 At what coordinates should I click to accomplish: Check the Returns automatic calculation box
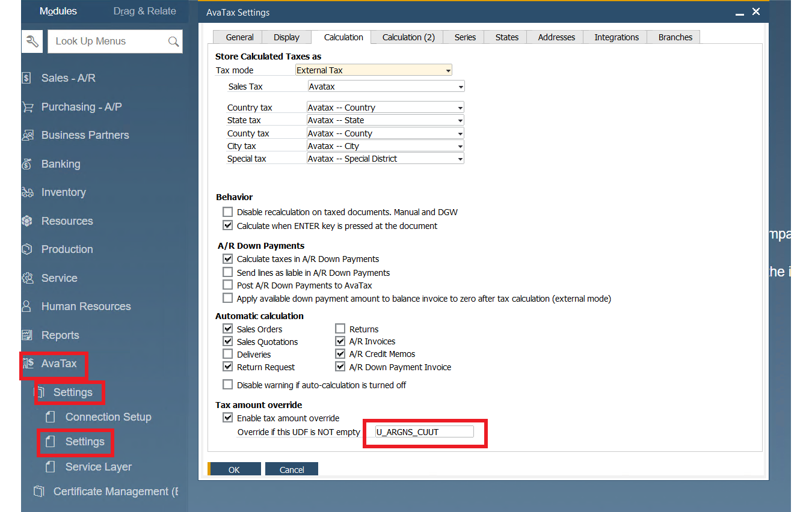click(x=340, y=329)
